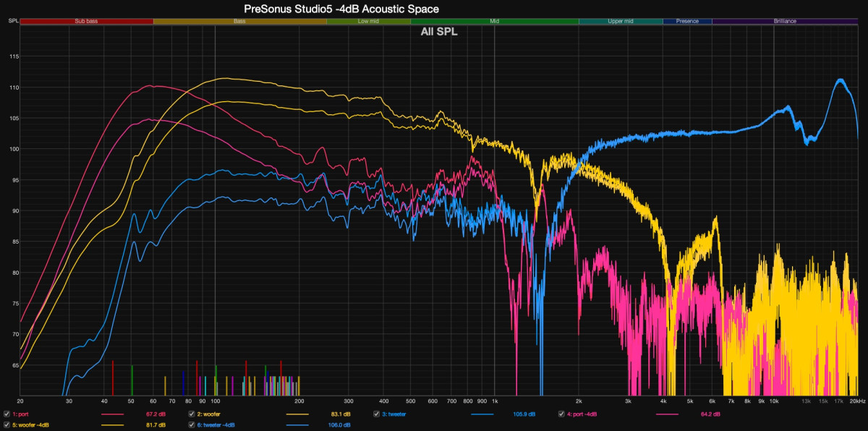
Task: Click the '110' tick on the SPL axis
Action: coord(14,88)
